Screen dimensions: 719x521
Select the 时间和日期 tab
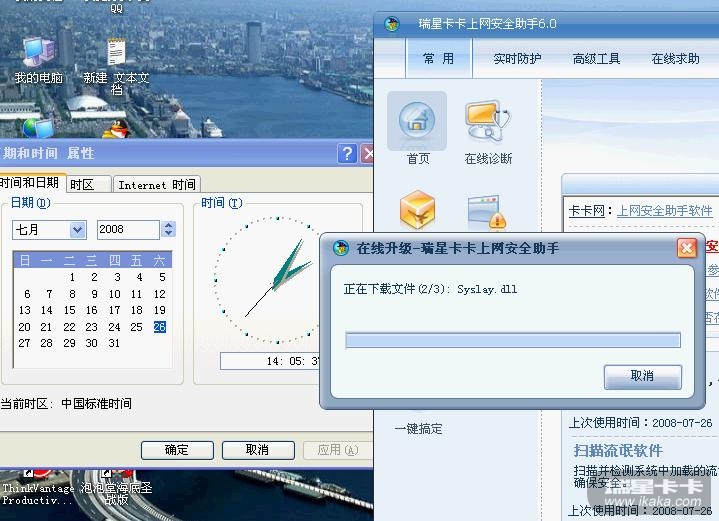[x=31, y=183]
